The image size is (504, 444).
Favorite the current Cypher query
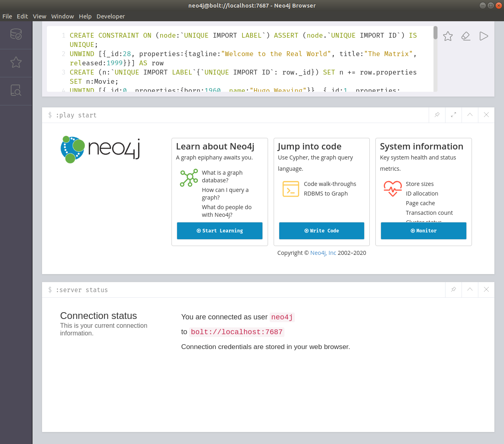click(448, 36)
